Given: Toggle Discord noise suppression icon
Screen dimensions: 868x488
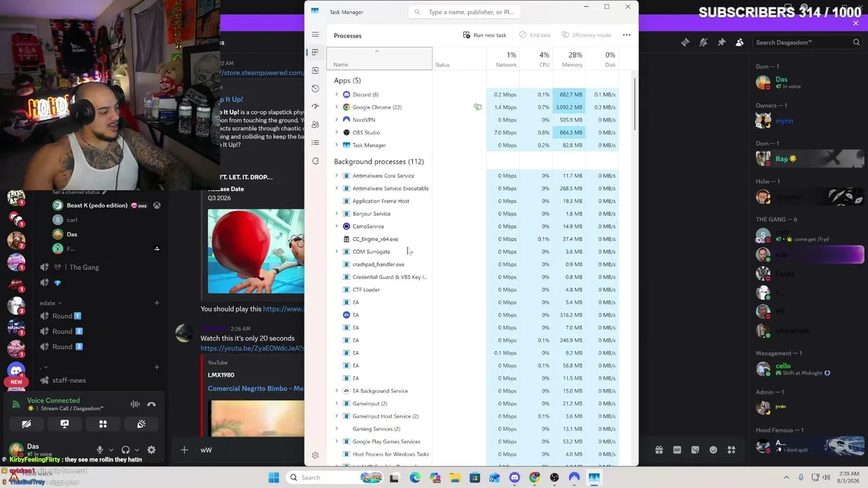Looking at the screenshot, I should click(135, 405).
